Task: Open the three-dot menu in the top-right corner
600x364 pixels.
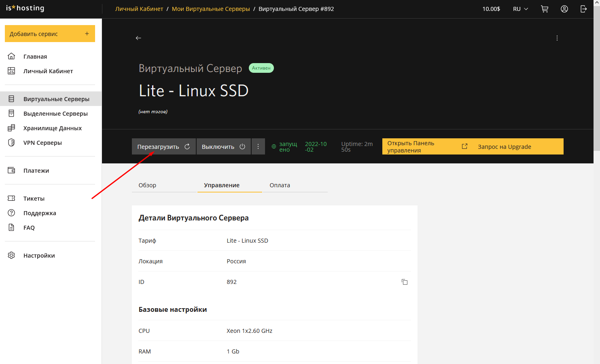Action: [x=557, y=38]
